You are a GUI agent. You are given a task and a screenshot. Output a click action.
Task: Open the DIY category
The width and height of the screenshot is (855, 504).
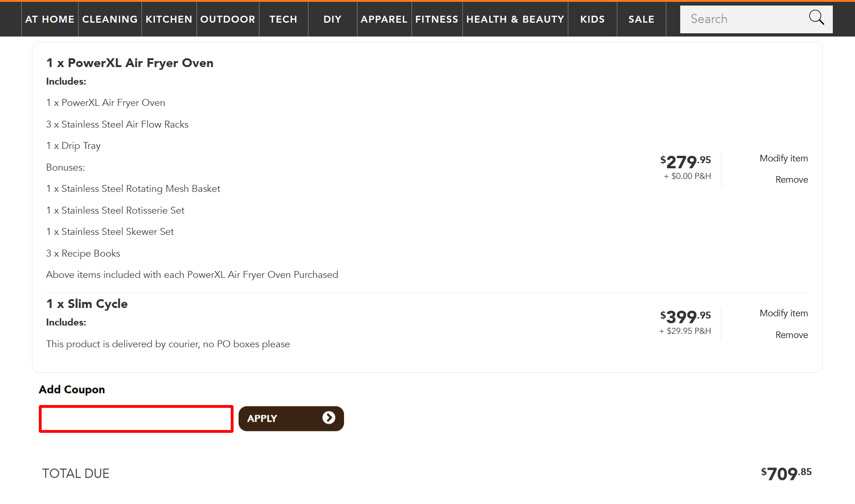pyautogui.click(x=332, y=19)
